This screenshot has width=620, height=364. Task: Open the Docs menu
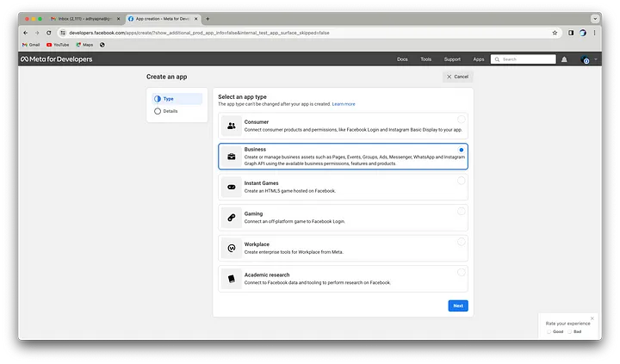coord(402,59)
